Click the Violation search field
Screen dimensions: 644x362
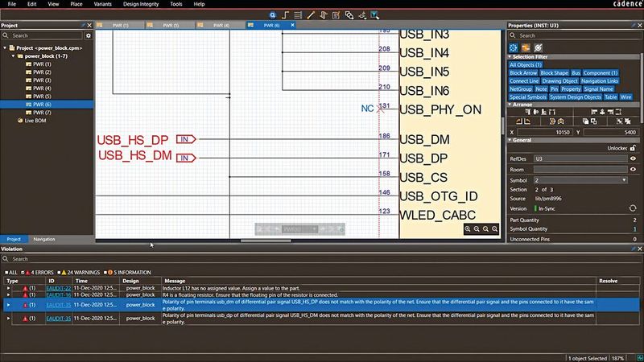pyautogui.click(x=320, y=259)
